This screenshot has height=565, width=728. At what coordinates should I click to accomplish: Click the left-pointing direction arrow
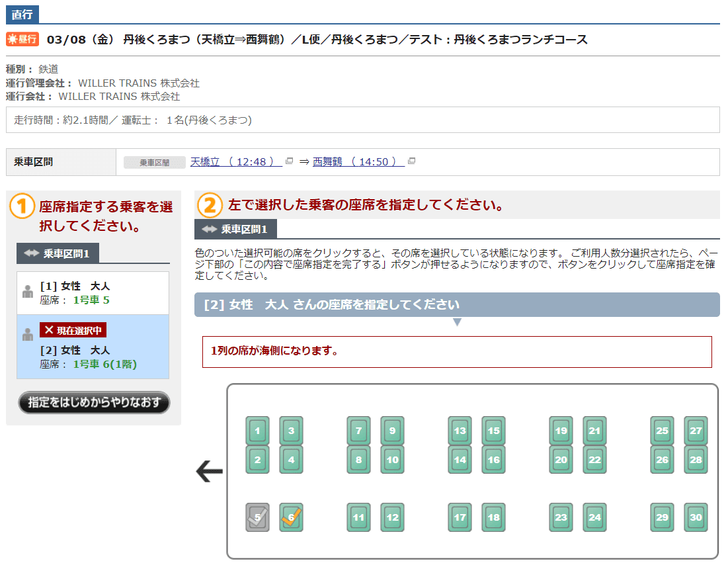click(209, 472)
